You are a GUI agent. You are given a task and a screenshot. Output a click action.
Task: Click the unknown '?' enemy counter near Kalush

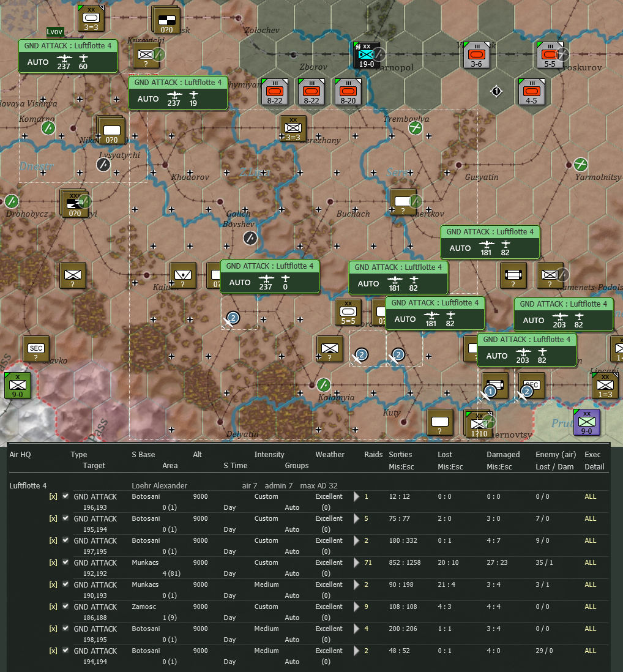[182, 275]
